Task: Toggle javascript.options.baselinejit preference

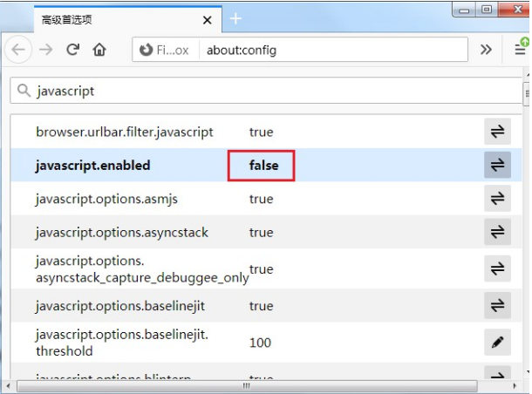Action: (x=497, y=306)
